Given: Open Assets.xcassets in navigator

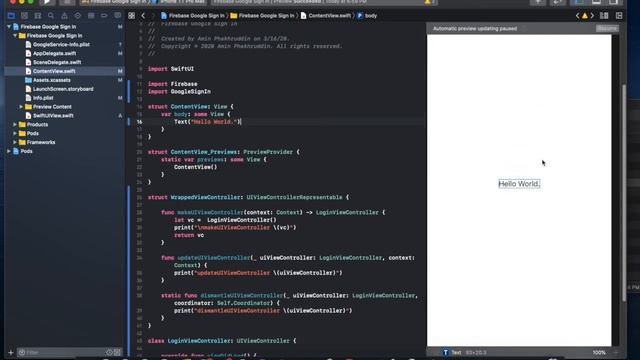Looking at the screenshot, I should [51, 80].
